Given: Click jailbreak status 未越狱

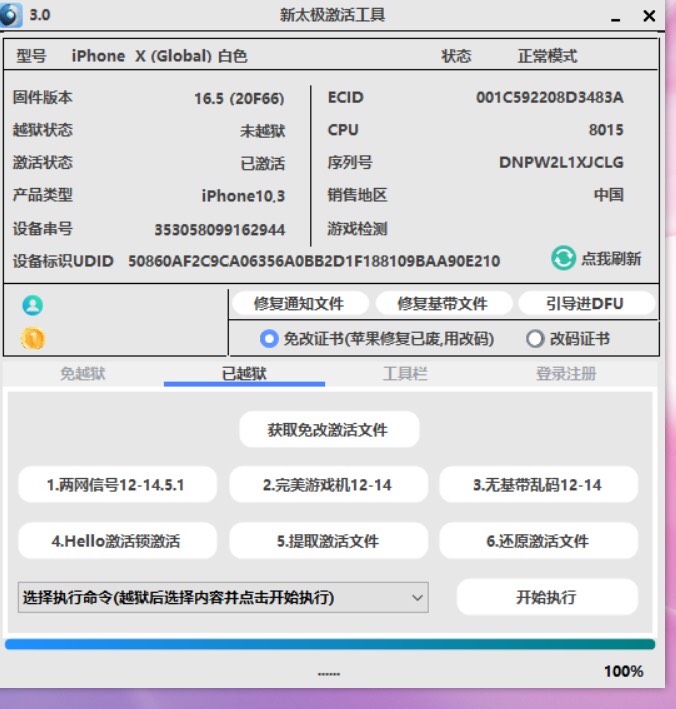Looking at the screenshot, I should click(x=263, y=131).
